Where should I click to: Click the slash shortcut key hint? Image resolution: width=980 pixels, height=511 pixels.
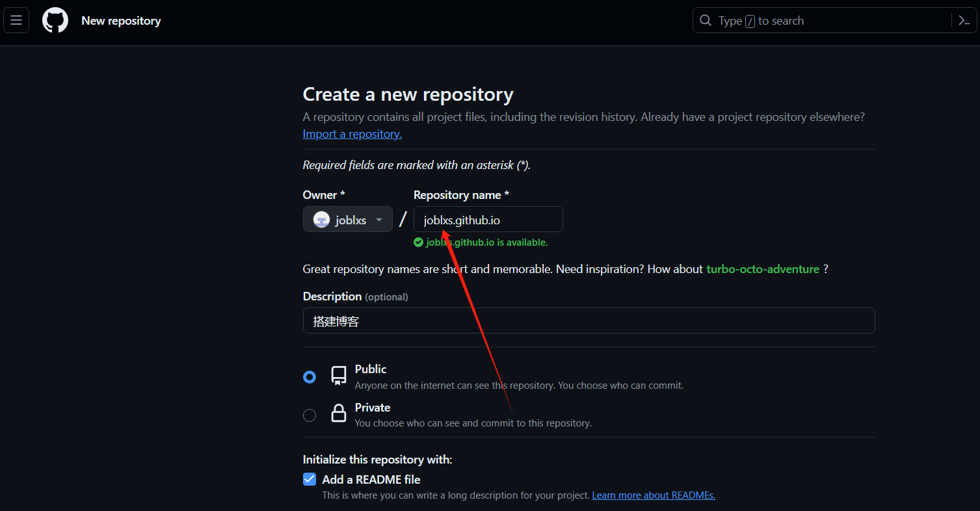pyautogui.click(x=750, y=21)
